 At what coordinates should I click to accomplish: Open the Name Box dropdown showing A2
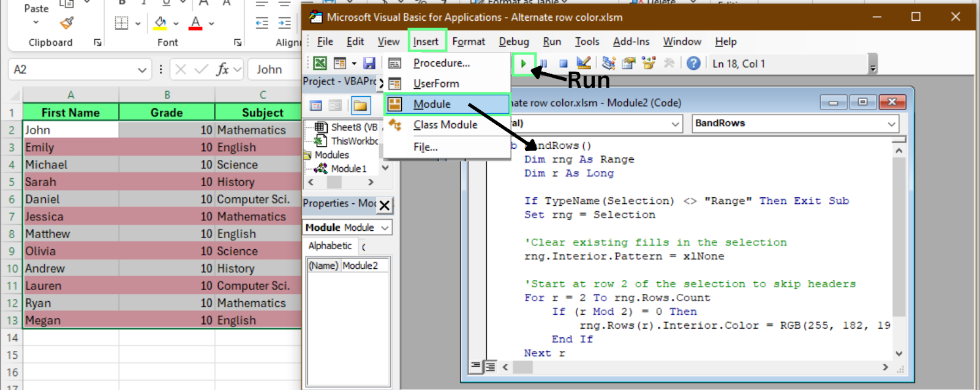(x=142, y=70)
